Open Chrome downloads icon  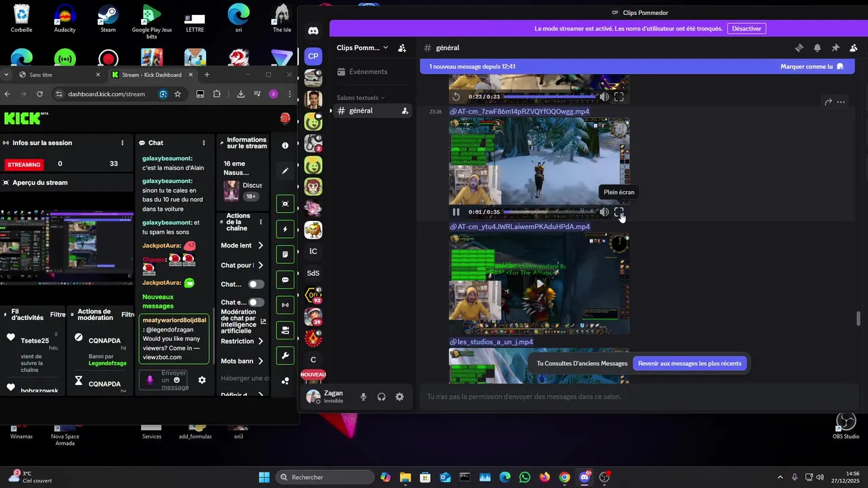point(241,94)
